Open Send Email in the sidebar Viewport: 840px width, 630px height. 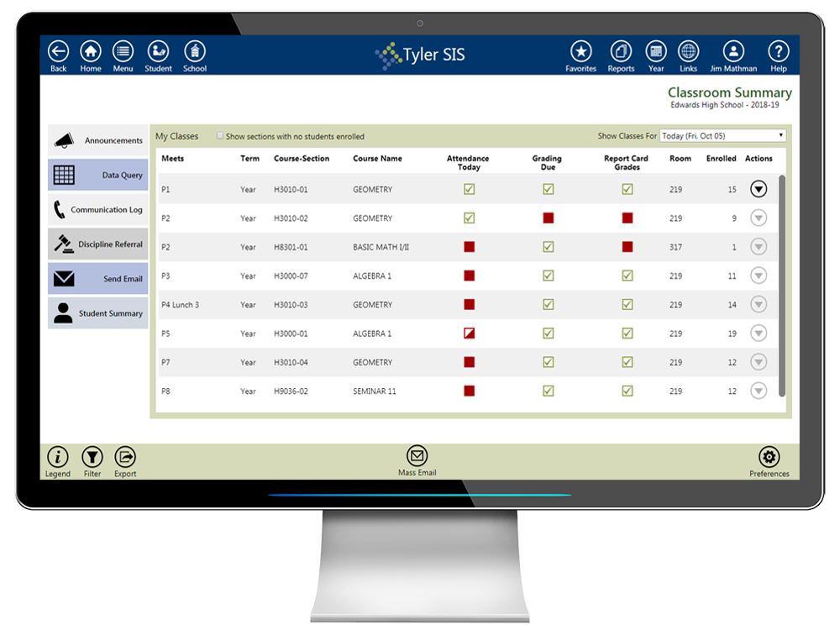[x=98, y=279]
